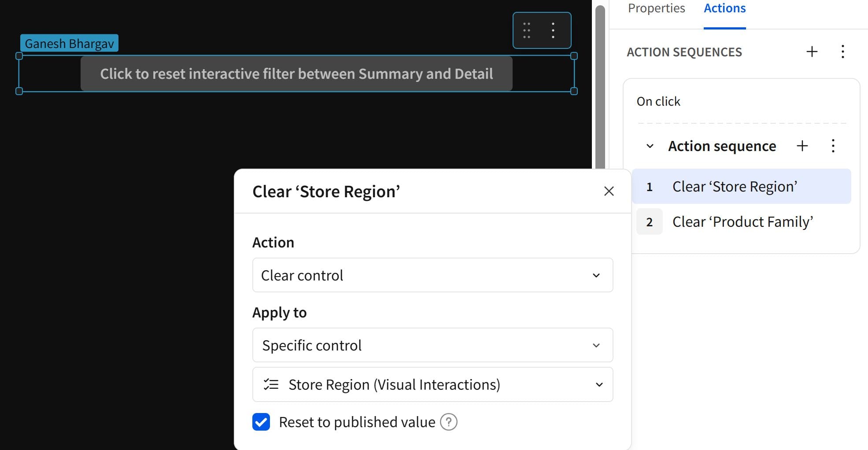This screenshot has height=450, width=868.
Task: Collapse the Action sequence chevron
Action: [x=650, y=146]
